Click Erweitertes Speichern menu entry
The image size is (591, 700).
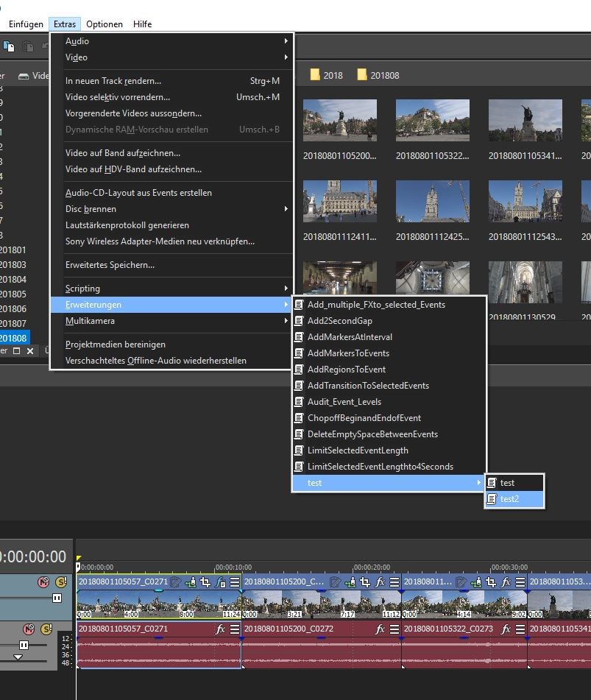[x=110, y=265]
